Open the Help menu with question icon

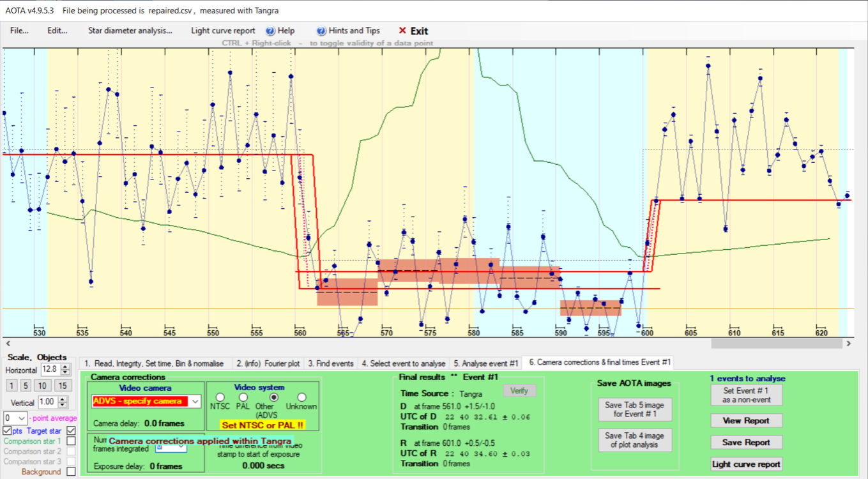coord(280,31)
